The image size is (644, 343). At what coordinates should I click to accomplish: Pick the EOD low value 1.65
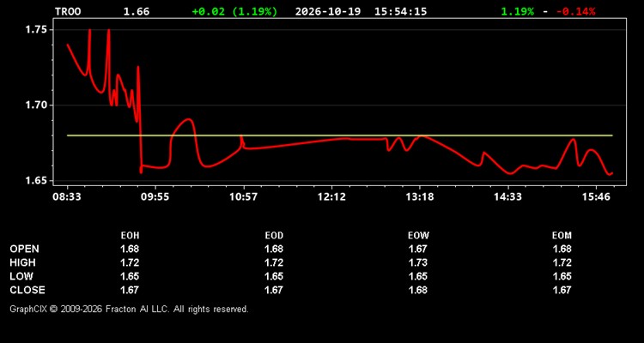274,276
